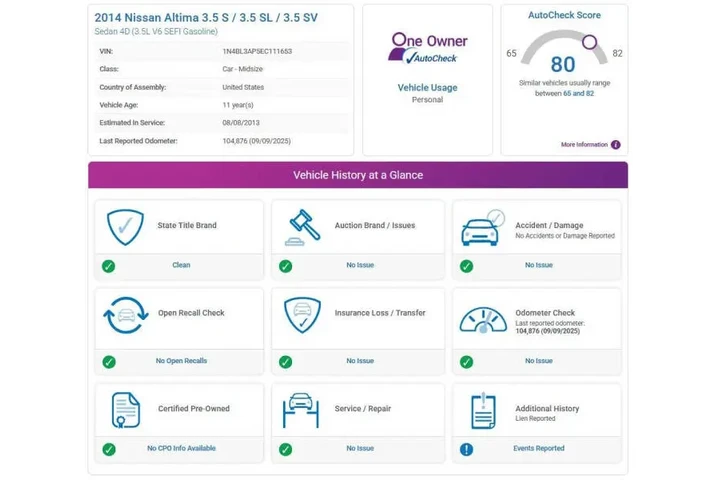Image resolution: width=720 pixels, height=480 pixels.
Task: Click the Odometer Check gauge icon
Action: (483, 320)
